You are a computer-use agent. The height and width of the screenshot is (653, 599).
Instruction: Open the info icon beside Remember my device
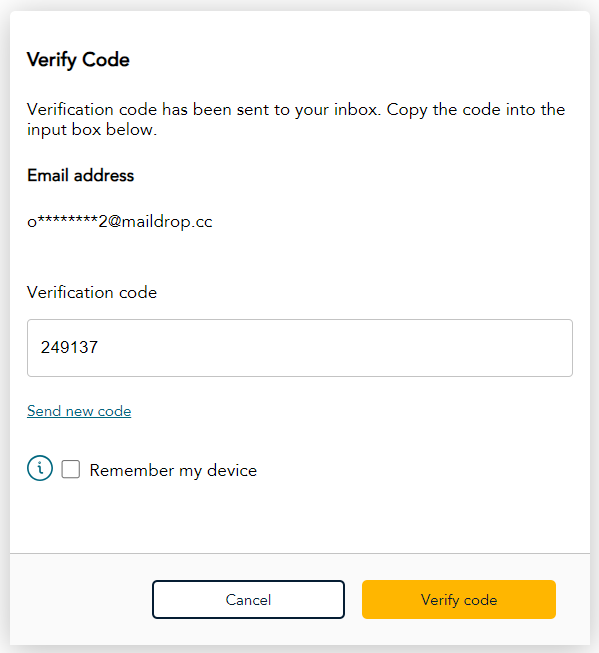coord(40,468)
